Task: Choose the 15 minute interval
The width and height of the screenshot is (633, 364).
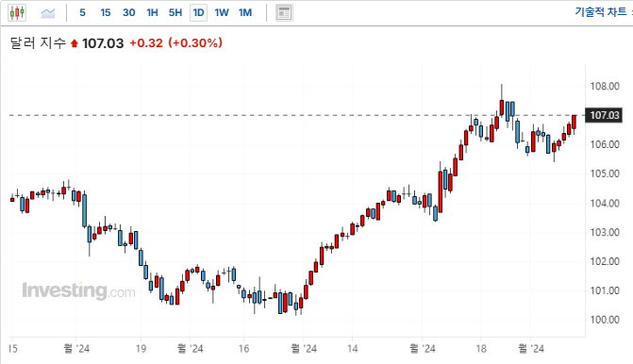Action: pyautogui.click(x=106, y=13)
